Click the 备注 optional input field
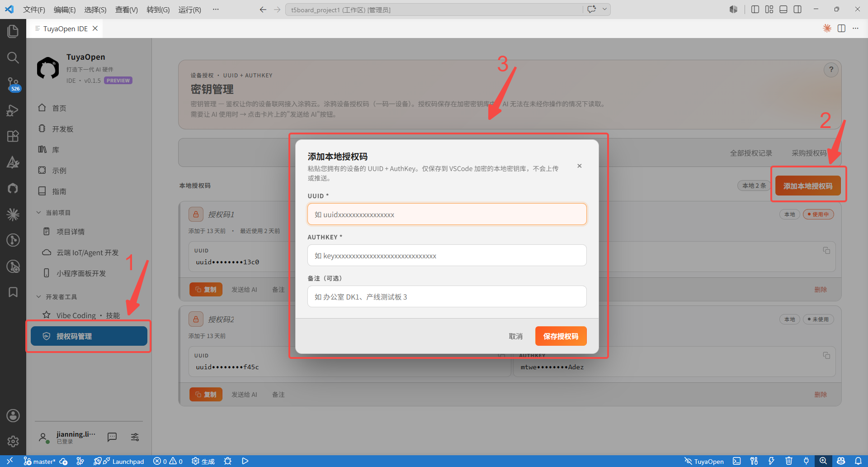868x467 pixels. (x=447, y=296)
